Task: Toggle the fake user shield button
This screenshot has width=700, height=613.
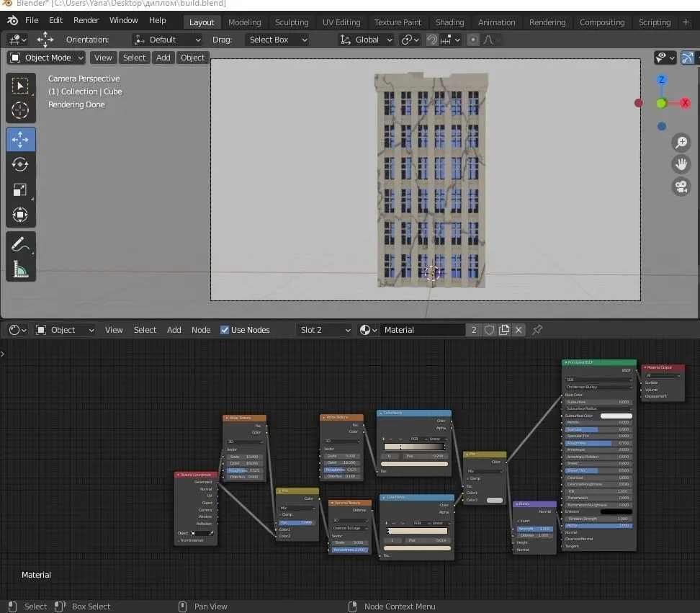Action: 490,330
